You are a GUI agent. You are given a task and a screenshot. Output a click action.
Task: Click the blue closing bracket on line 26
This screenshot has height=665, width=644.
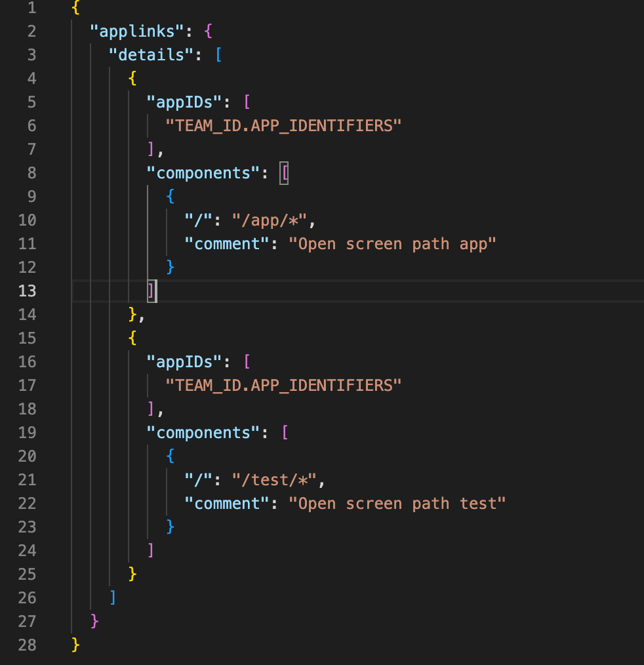click(x=113, y=597)
